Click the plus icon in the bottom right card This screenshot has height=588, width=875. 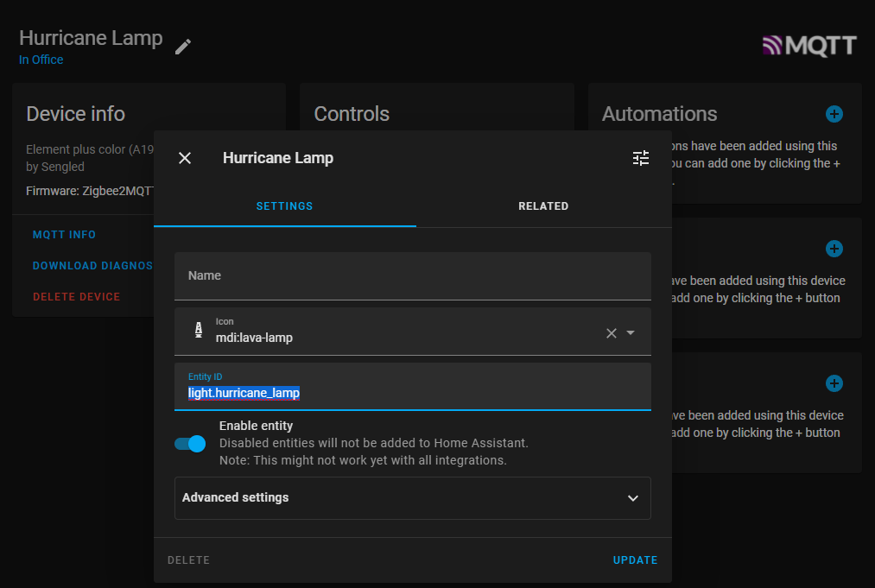tap(834, 383)
